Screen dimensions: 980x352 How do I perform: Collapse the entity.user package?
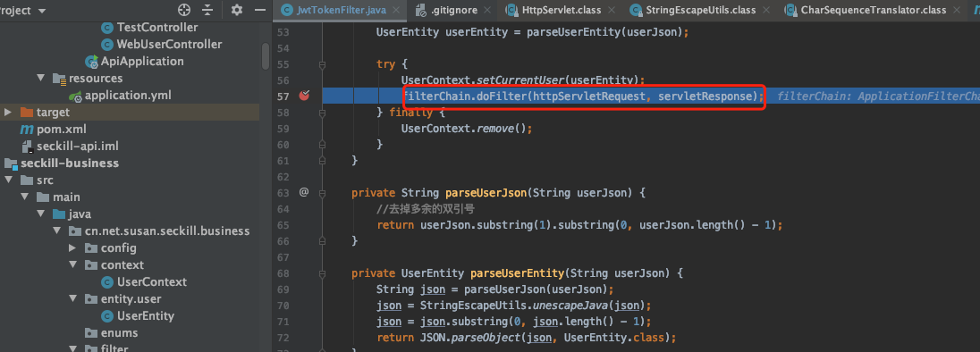[73, 298]
